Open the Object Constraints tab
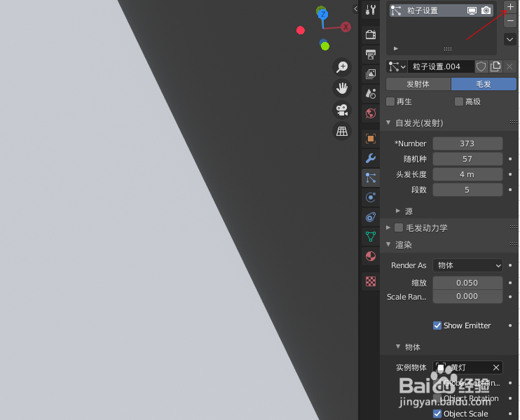The image size is (520, 420). tap(371, 217)
